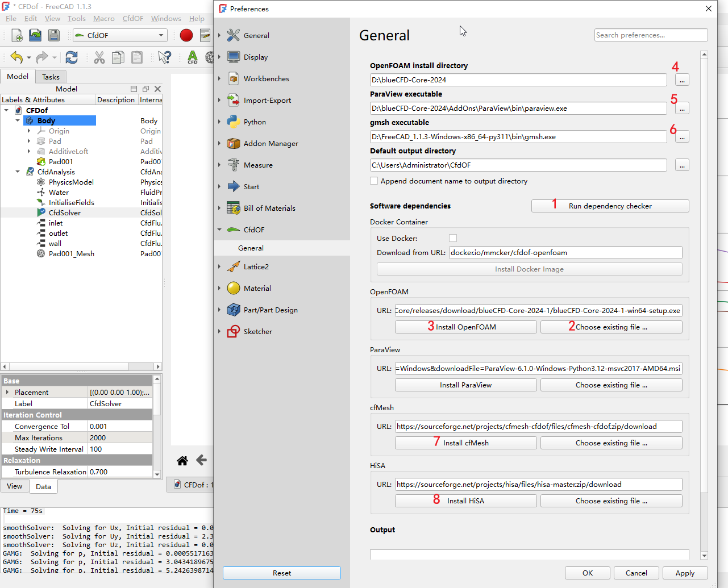The height and width of the screenshot is (588, 728).
Task: Click the back arrow icon below the viewport
Action: pyautogui.click(x=201, y=460)
